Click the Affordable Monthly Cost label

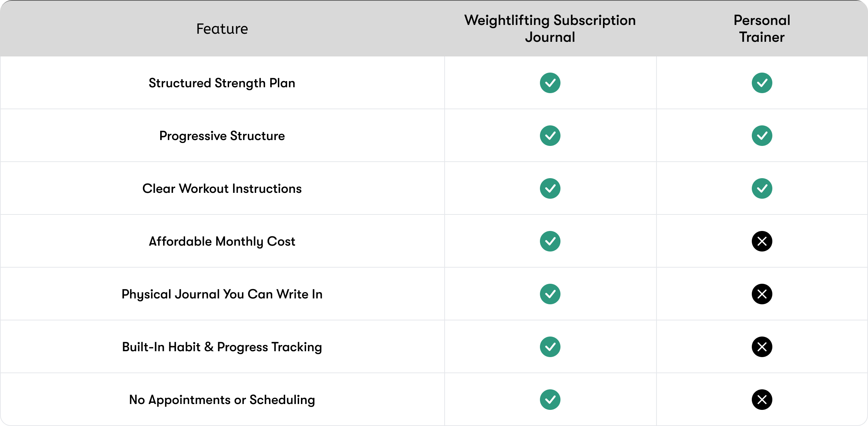click(222, 241)
